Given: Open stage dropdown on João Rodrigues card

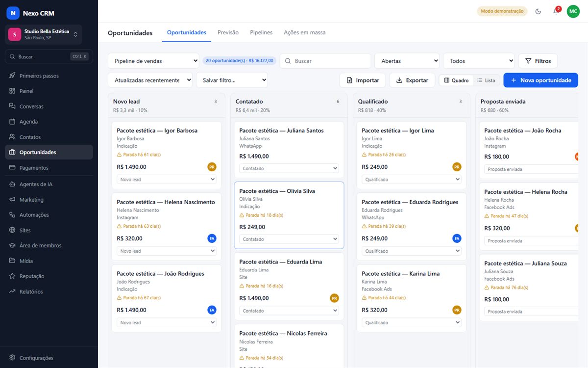Looking at the screenshot, I should [x=167, y=323].
